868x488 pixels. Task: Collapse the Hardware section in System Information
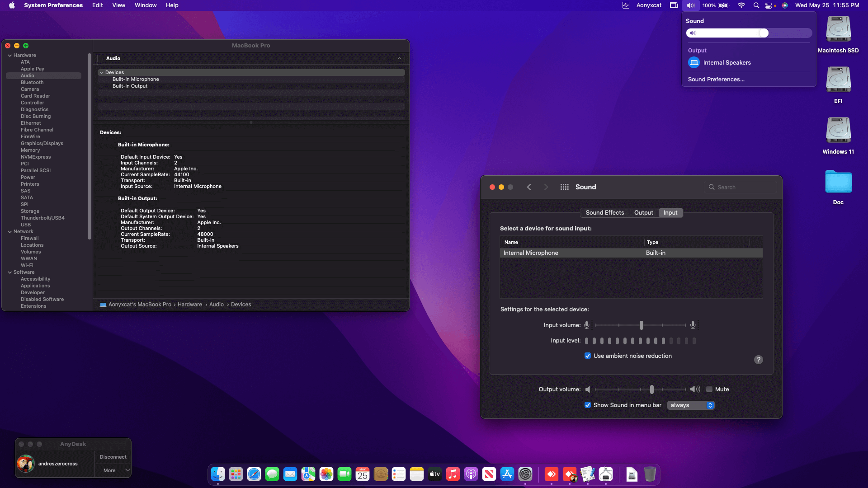tap(10, 56)
